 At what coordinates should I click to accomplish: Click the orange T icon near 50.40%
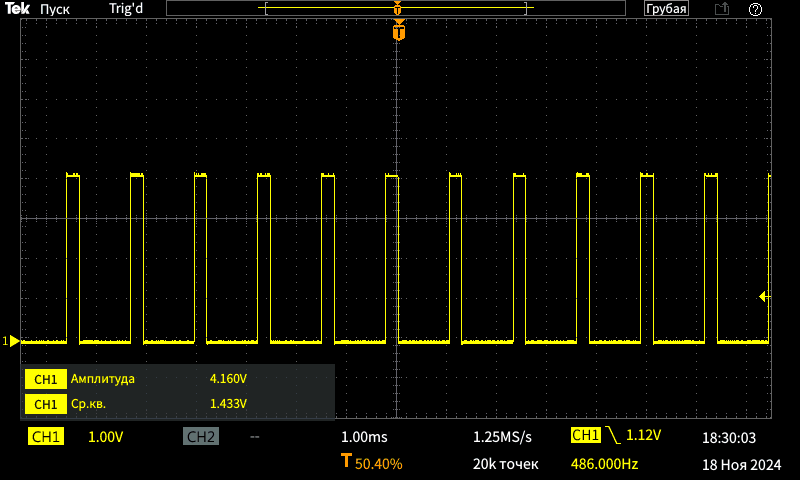[346, 460]
